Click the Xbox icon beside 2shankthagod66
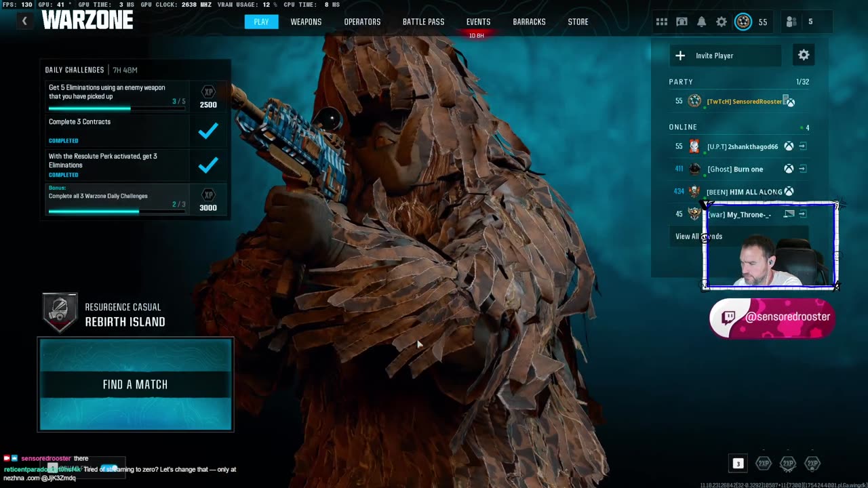The width and height of the screenshot is (868, 488). point(789,146)
